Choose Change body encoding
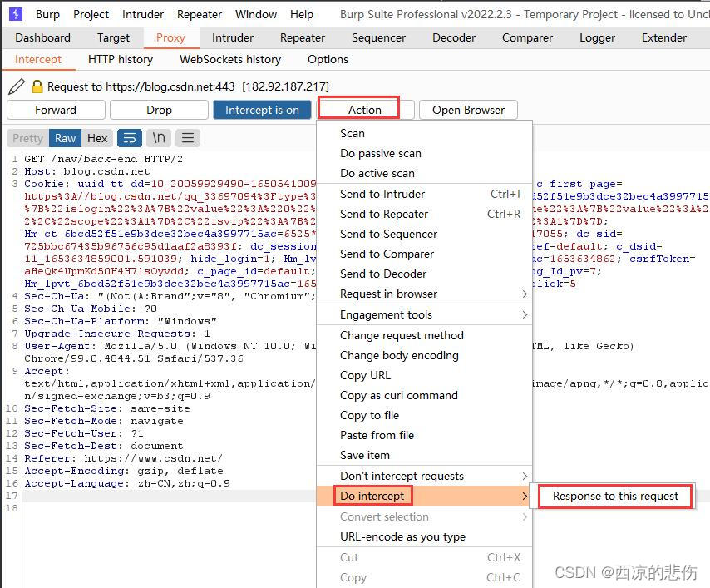 point(424,355)
